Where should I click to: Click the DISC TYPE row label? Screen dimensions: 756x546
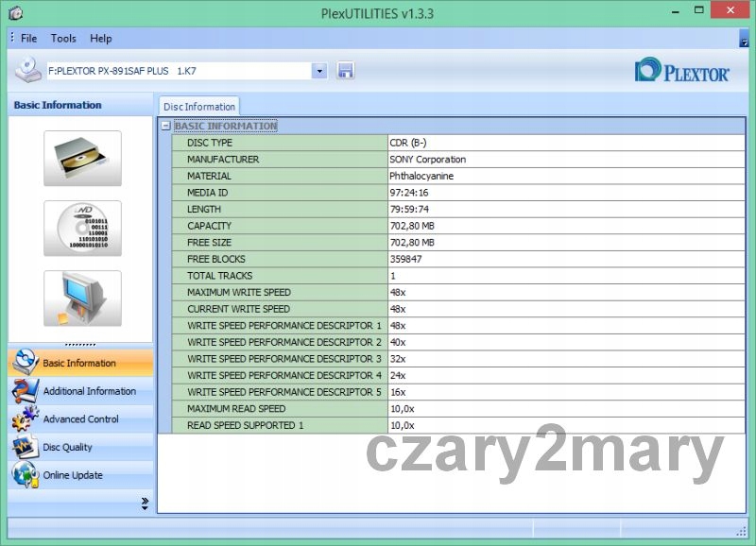[x=210, y=143]
